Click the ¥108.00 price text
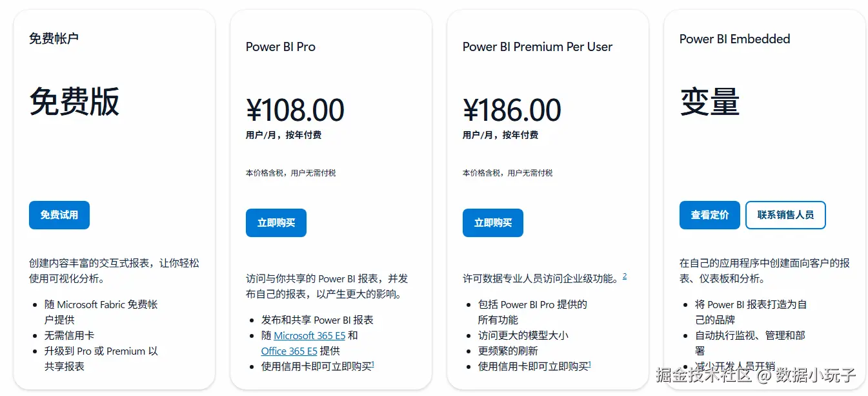This screenshot has height=396, width=868. click(295, 110)
